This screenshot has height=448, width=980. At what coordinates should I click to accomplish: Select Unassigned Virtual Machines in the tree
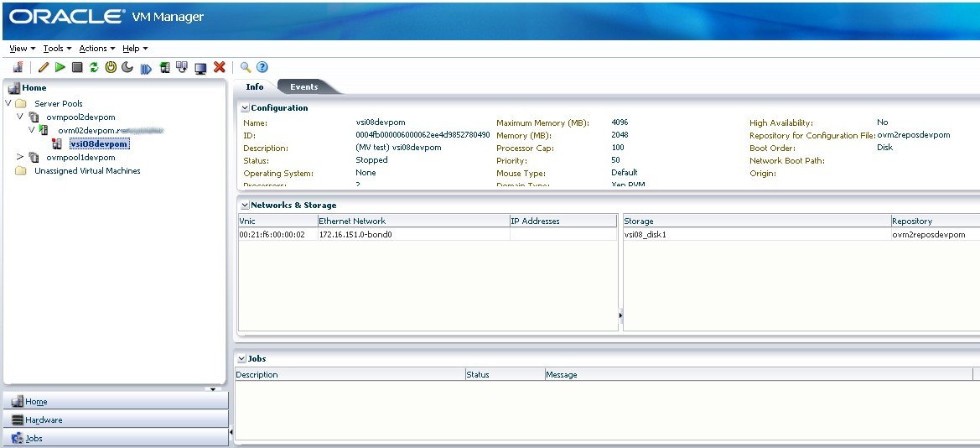click(x=87, y=171)
